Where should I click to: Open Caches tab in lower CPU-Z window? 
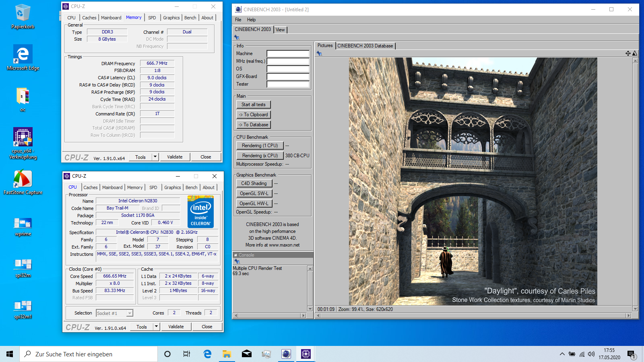click(91, 187)
